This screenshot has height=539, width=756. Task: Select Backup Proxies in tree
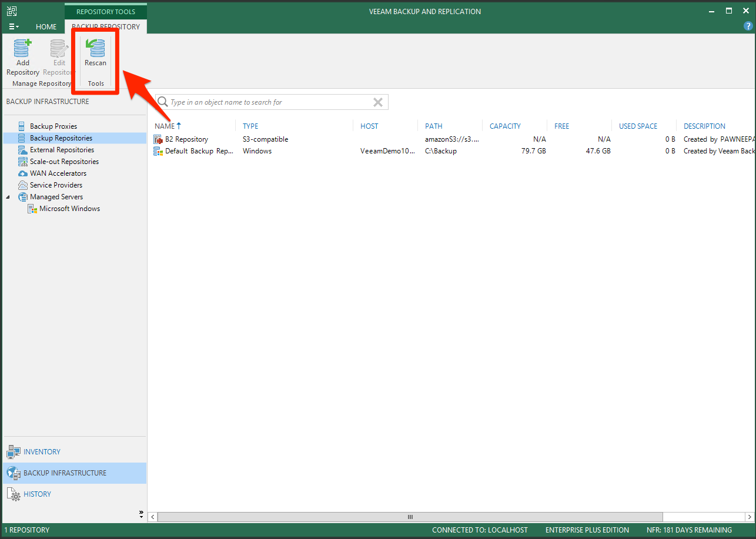pyautogui.click(x=53, y=126)
